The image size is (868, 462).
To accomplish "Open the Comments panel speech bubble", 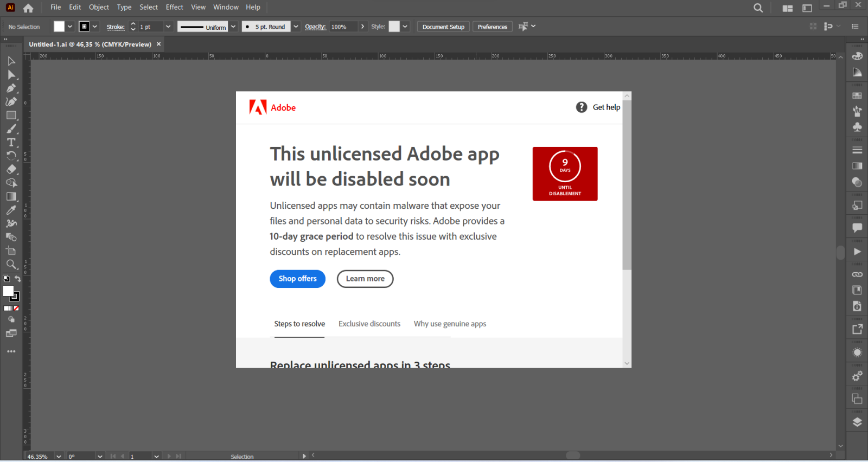I will (857, 228).
